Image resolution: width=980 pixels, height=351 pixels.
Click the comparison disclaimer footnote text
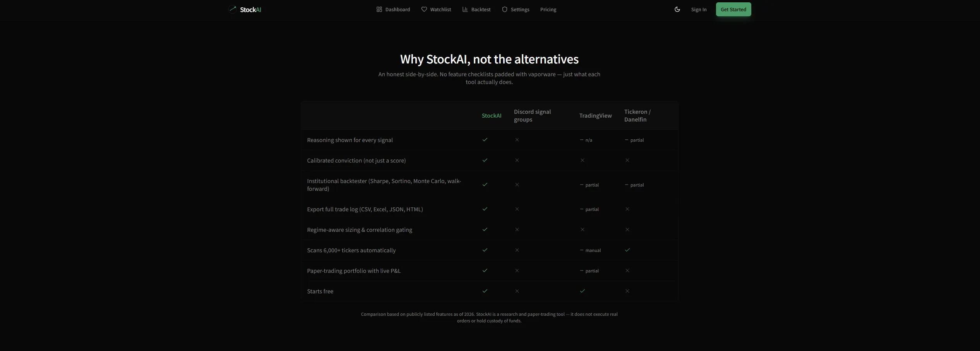click(x=489, y=317)
